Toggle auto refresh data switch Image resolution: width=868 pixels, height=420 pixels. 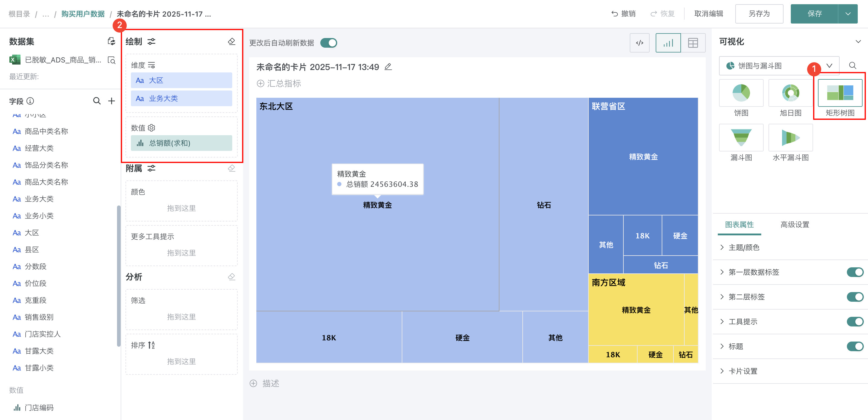click(328, 43)
